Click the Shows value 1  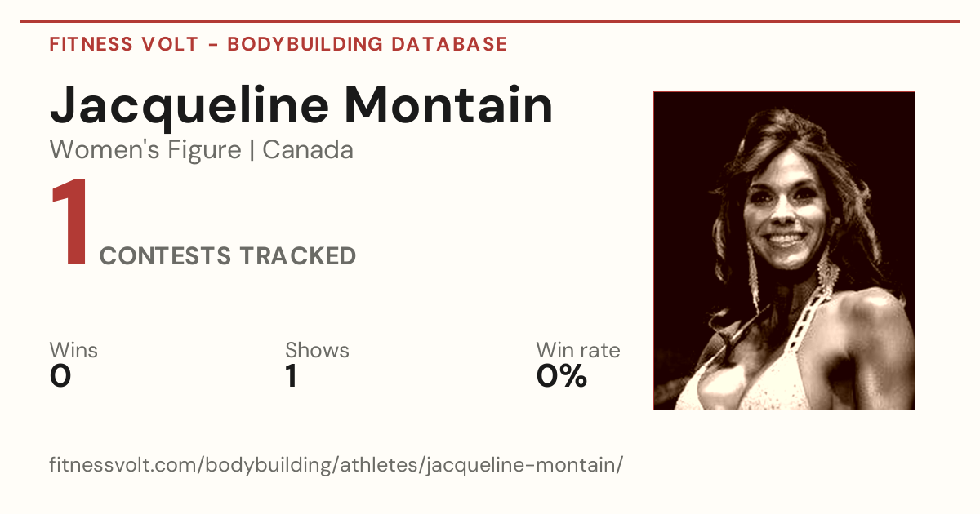coord(291,376)
